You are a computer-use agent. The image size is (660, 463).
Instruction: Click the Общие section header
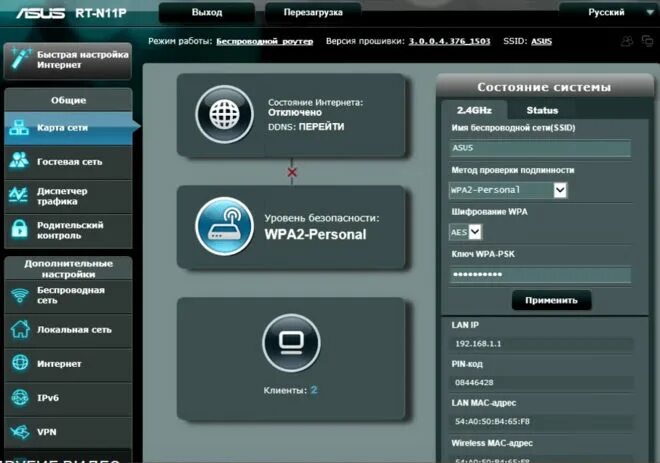tap(68, 100)
